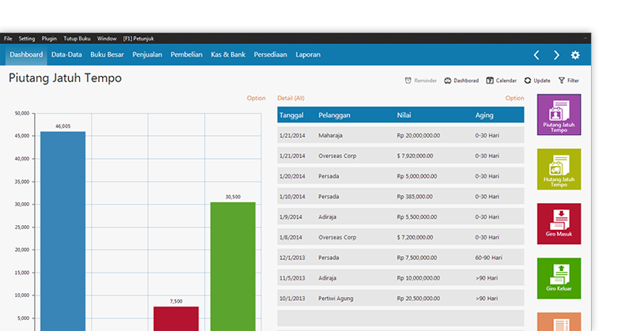The width and height of the screenshot is (644, 331).
Task: Click the 50,000 axis label on the chart
Action: click(x=22, y=113)
